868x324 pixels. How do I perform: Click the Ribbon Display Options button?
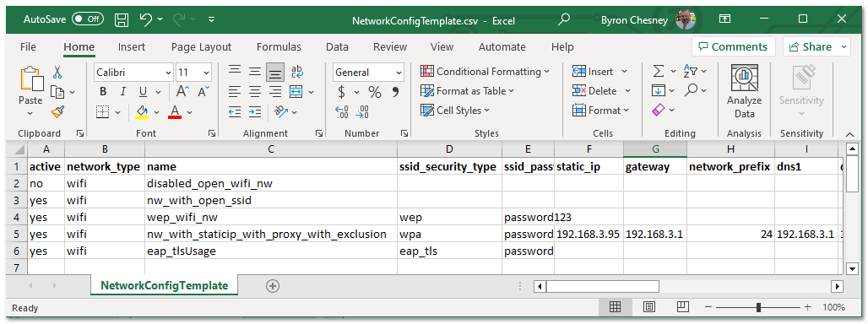click(724, 19)
